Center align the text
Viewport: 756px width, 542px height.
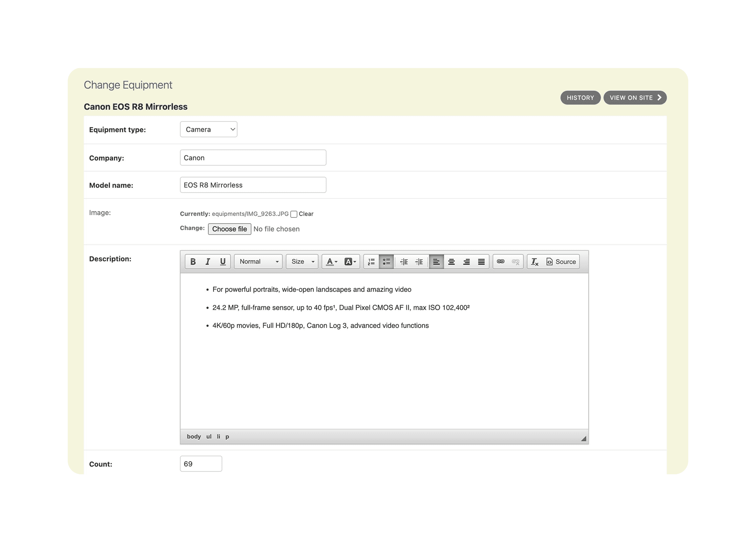451,262
